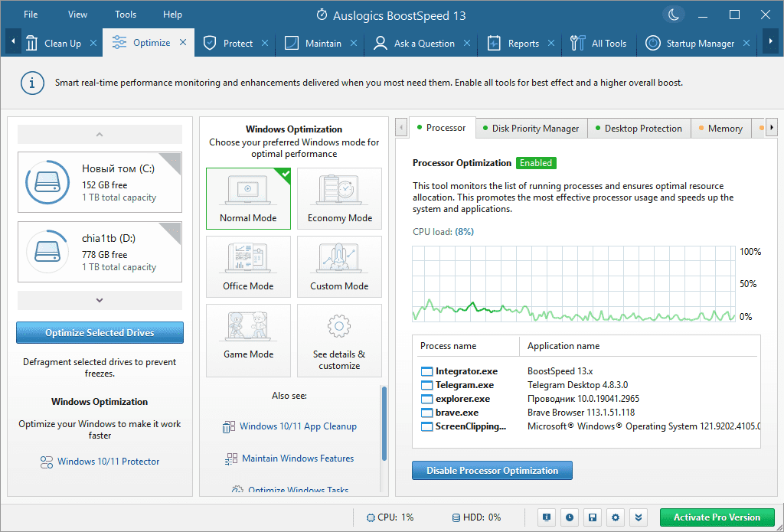Open the Ask a Question tab
784x532 pixels.
tap(414, 44)
